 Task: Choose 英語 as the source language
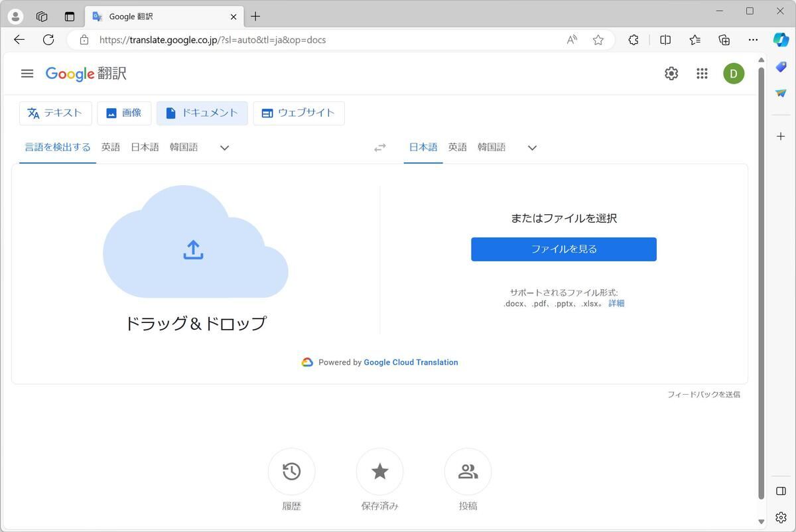click(111, 147)
